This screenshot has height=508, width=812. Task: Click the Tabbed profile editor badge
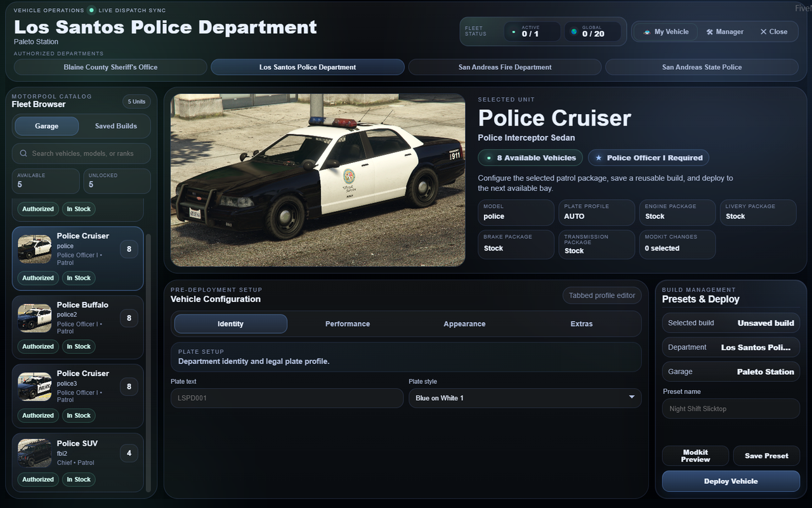pyautogui.click(x=602, y=296)
